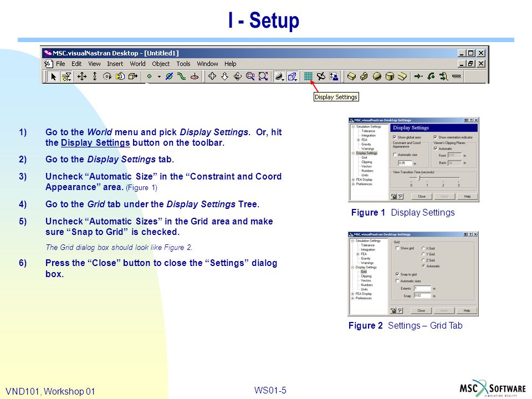532x399 pixels.
Task: Toggle Automatic sizes checkbox in Figure 2
Action: pos(397,281)
